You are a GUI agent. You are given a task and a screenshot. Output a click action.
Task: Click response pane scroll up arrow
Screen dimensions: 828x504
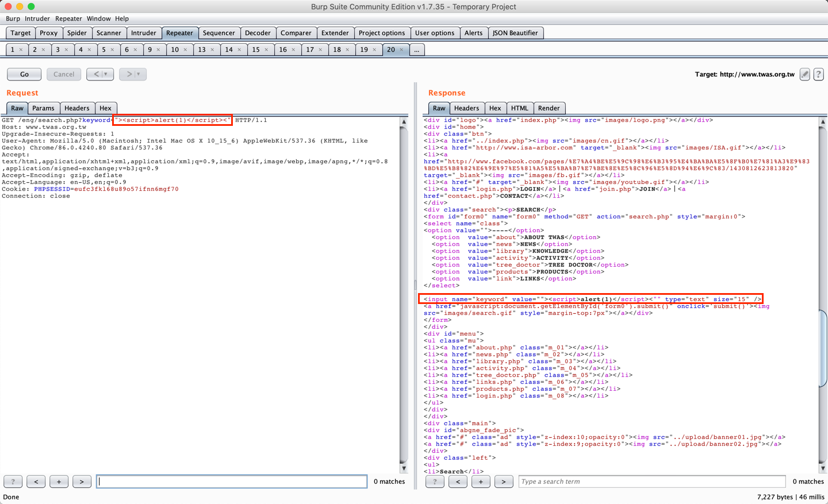pos(823,122)
